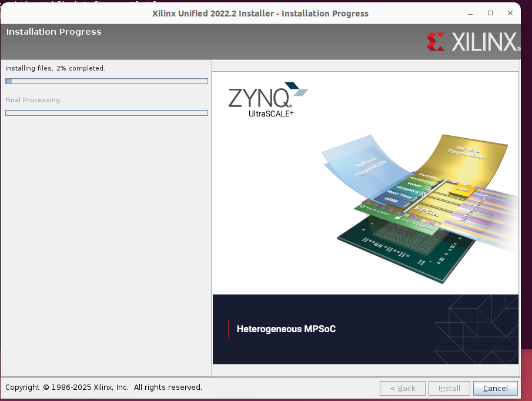
Task: Cancel the Xilinx installation
Action: point(496,388)
